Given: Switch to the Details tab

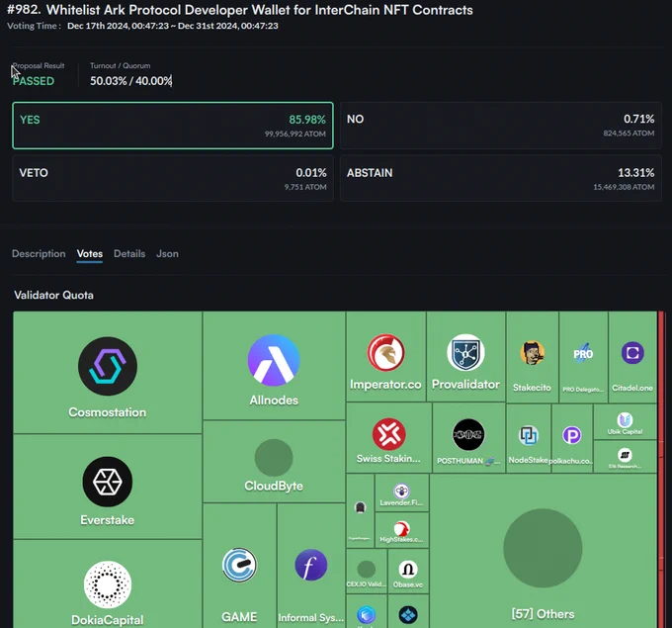Looking at the screenshot, I should (129, 253).
